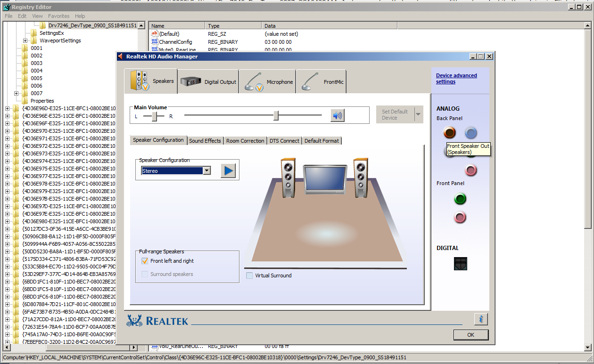Enable the Virtual Surround checkbox
This screenshot has width=594, height=364.
tap(249, 275)
